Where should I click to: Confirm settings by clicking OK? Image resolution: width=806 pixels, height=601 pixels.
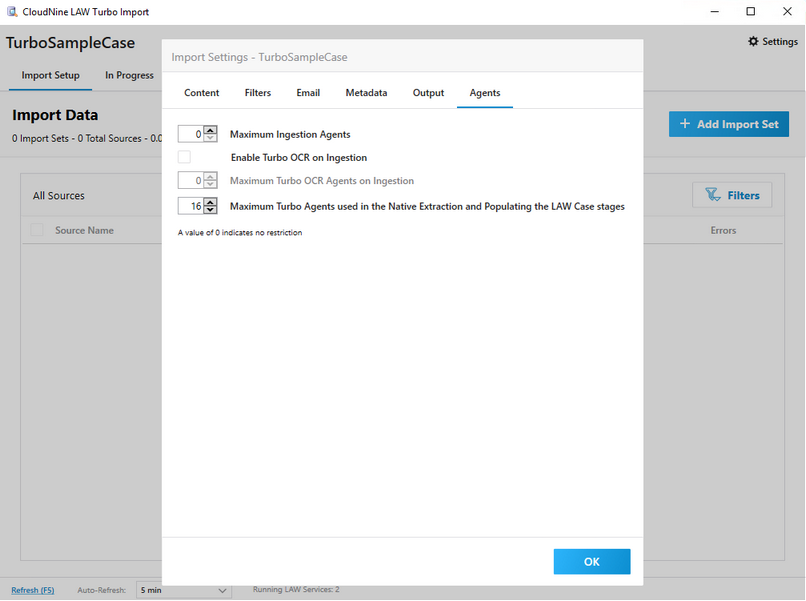tap(591, 561)
